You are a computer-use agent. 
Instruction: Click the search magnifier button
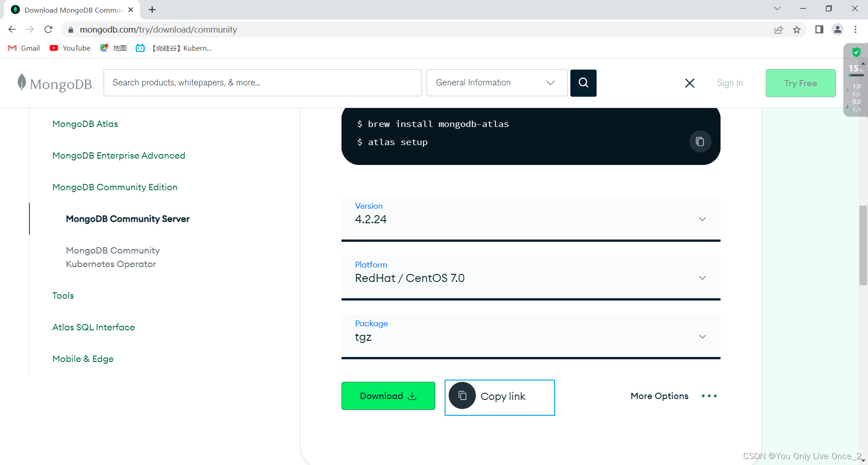pos(583,83)
